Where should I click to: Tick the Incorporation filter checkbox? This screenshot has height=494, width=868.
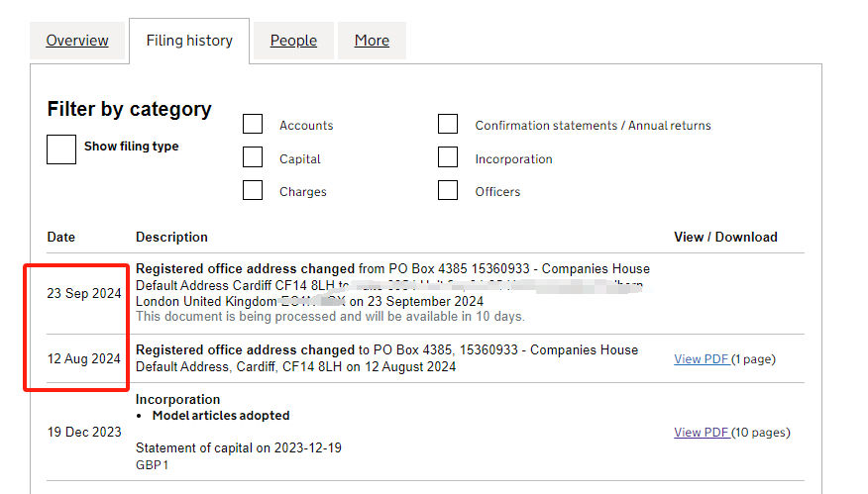coord(448,157)
